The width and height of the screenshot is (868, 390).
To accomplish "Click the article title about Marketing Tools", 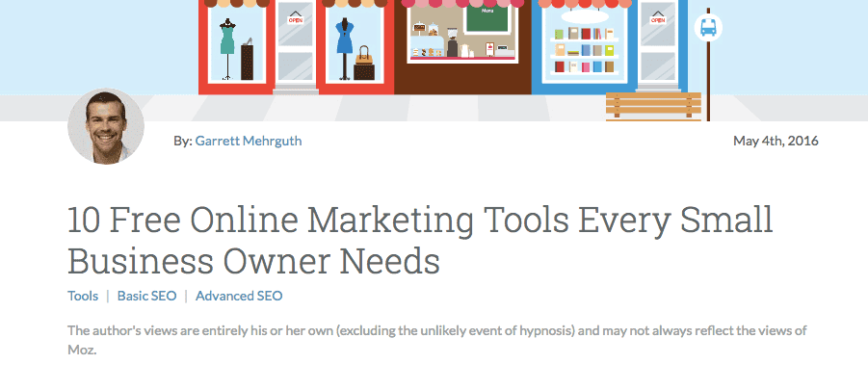I will [420, 240].
